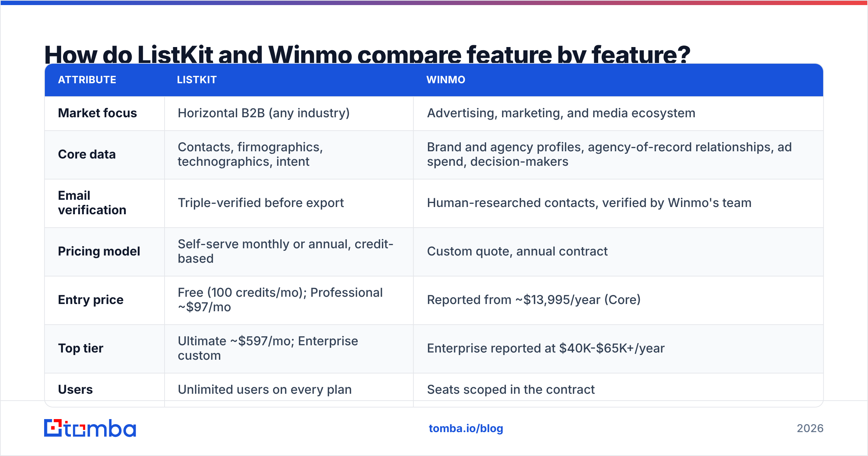Open the tomba.io/blog link
This screenshot has width=868, height=456.
coord(466,428)
